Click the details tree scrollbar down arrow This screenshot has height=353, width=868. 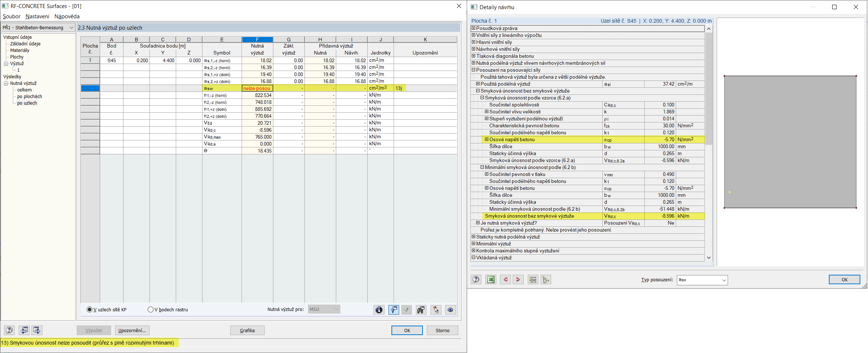(x=709, y=258)
